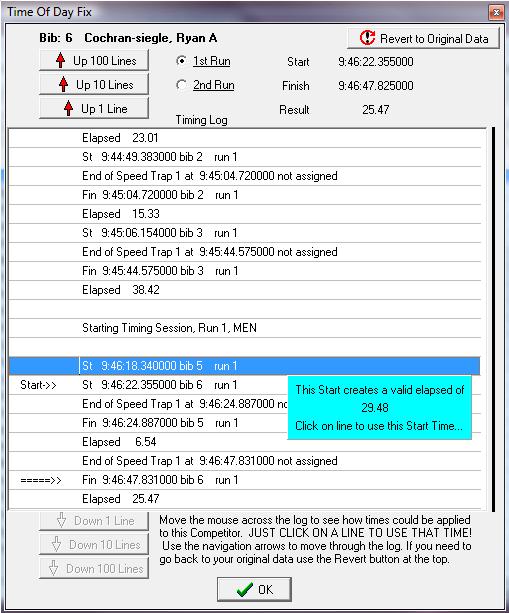The image size is (509, 613).
Task: Click Speed Trap line at 9:46:24.887000
Action: pyautogui.click(x=245, y=404)
